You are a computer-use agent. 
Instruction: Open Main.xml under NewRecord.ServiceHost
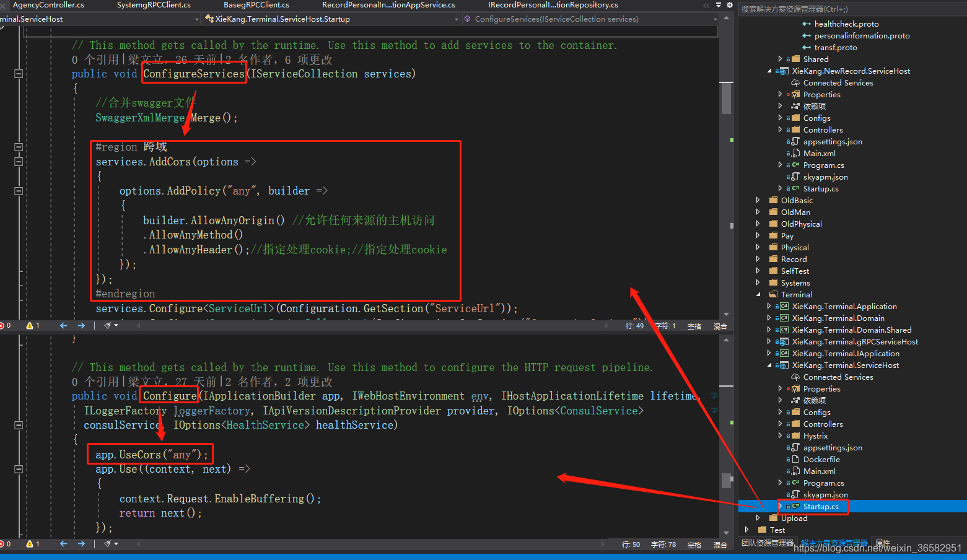(819, 154)
